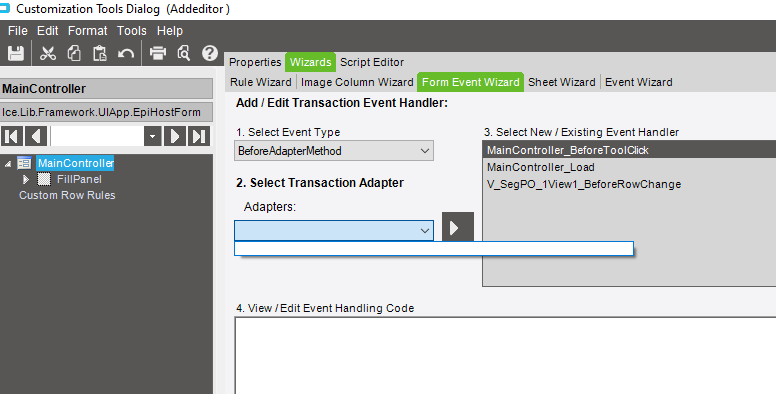The image size is (776, 394).
Task: Click the app icon in title bar
Action: (4, 8)
